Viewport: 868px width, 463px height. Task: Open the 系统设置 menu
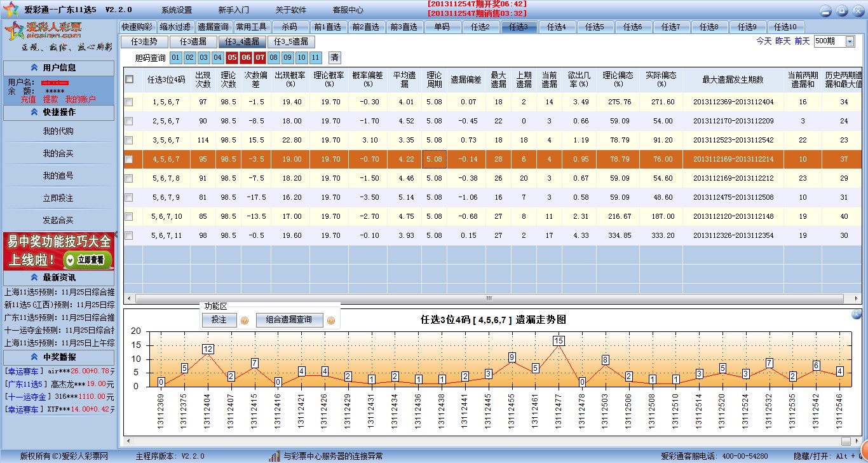click(x=176, y=10)
